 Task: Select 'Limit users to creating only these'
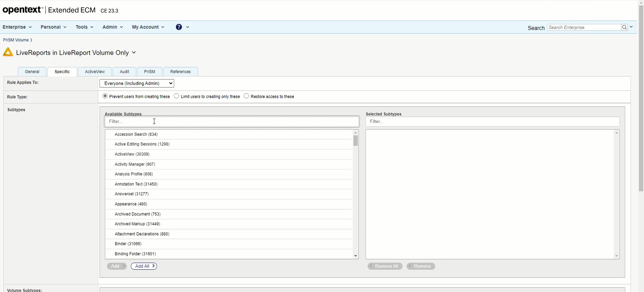tap(177, 96)
